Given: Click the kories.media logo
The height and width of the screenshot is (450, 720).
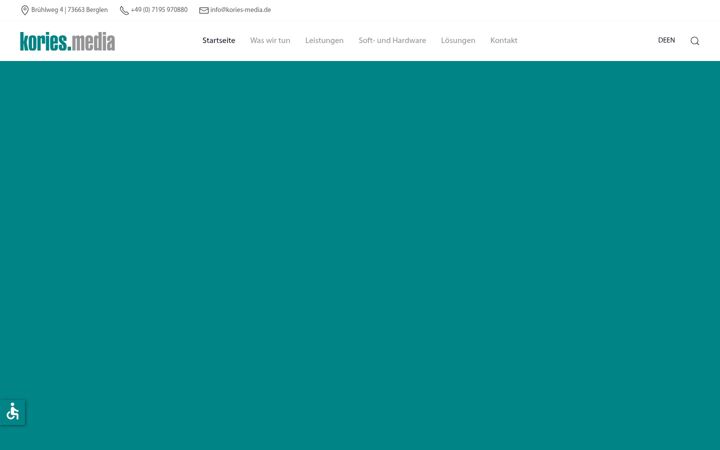Looking at the screenshot, I should (x=68, y=41).
